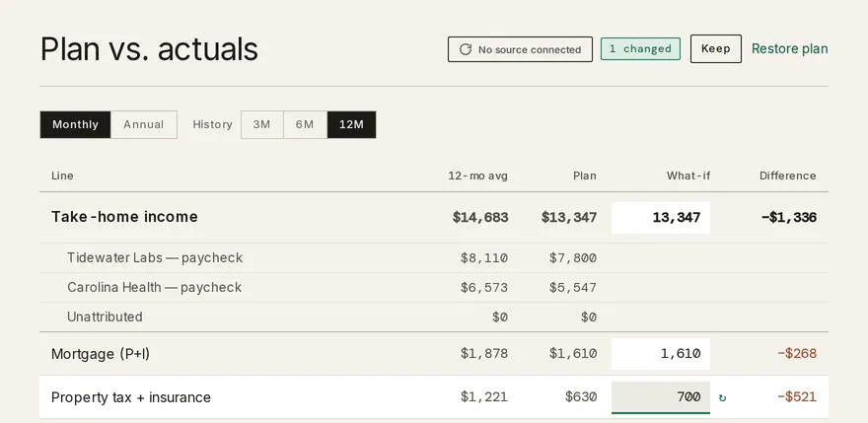Expand the Take-home income row
The image size is (868, 423).
tap(434, 217)
